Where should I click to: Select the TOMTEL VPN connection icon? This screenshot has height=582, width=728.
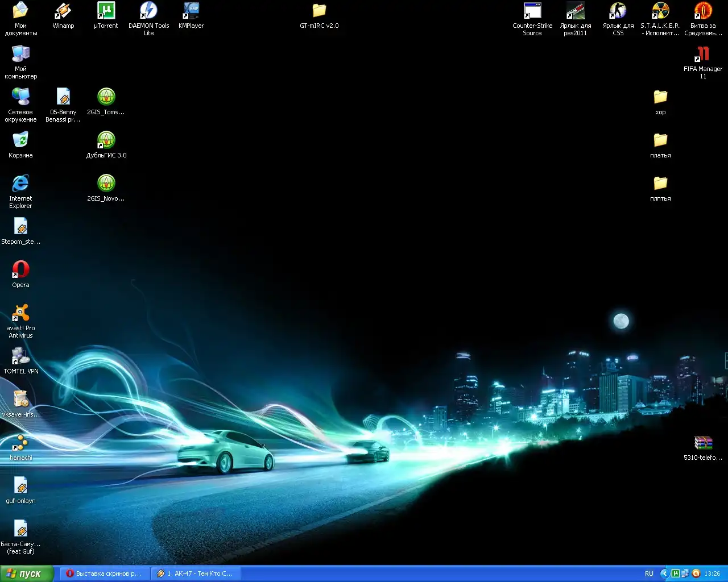click(x=20, y=356)
